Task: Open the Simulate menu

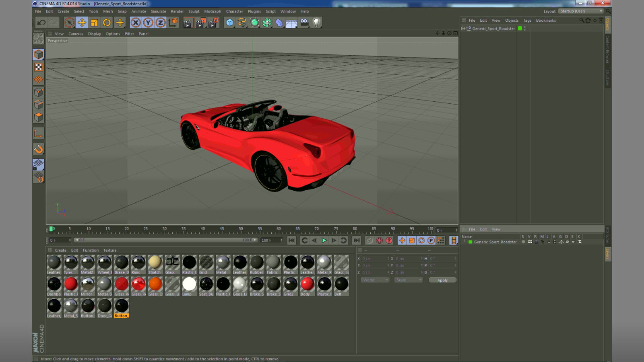Action: click(x=158, y=11)
